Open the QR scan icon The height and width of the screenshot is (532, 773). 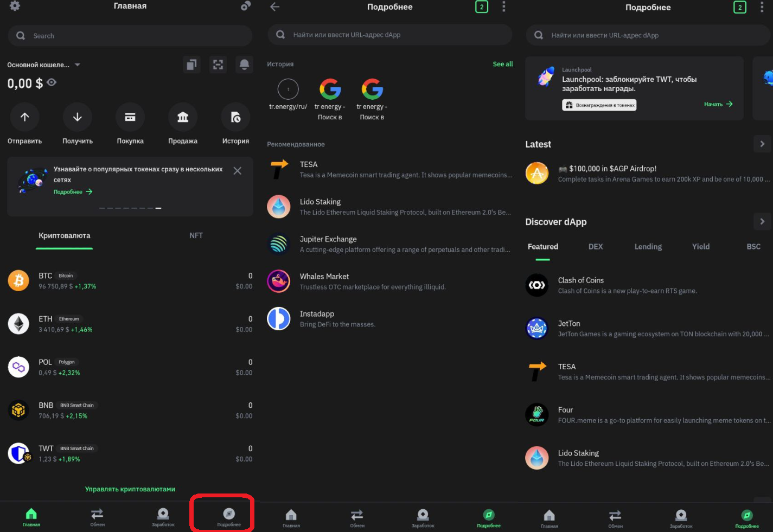click(218, 65)
